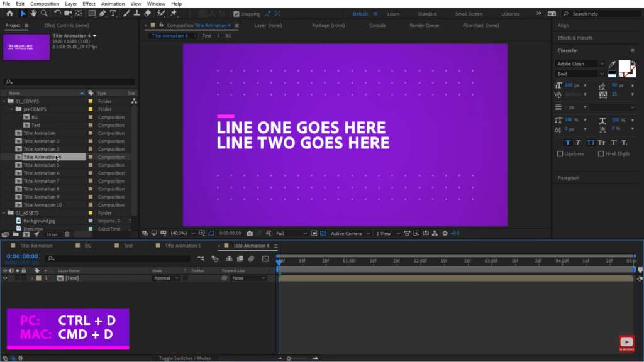Open the Adobe Clean font dropdown
The image size is (644, 362).
[580, 64]
